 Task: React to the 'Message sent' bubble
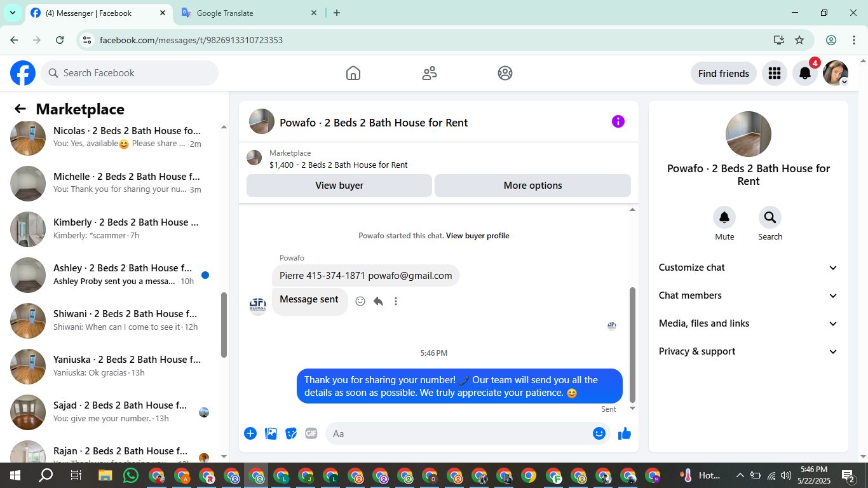(360, 301)
